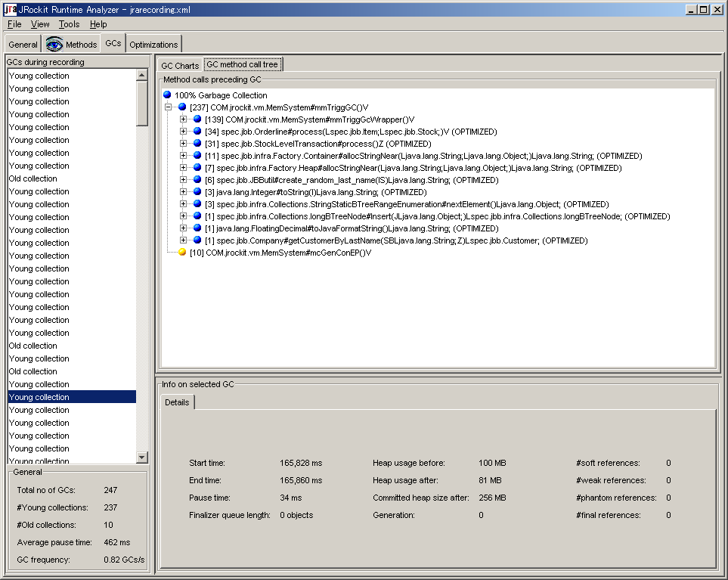Viewport: 728px width, 580px height.
Task: Click blue ball icon of Integer#toString node
Action: coord(197,191)
